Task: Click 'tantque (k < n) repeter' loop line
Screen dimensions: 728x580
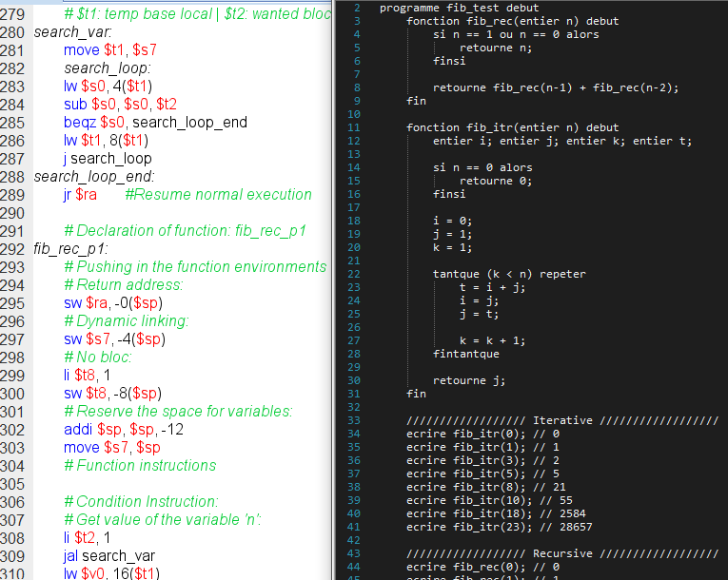Action: tap(509, 274)
